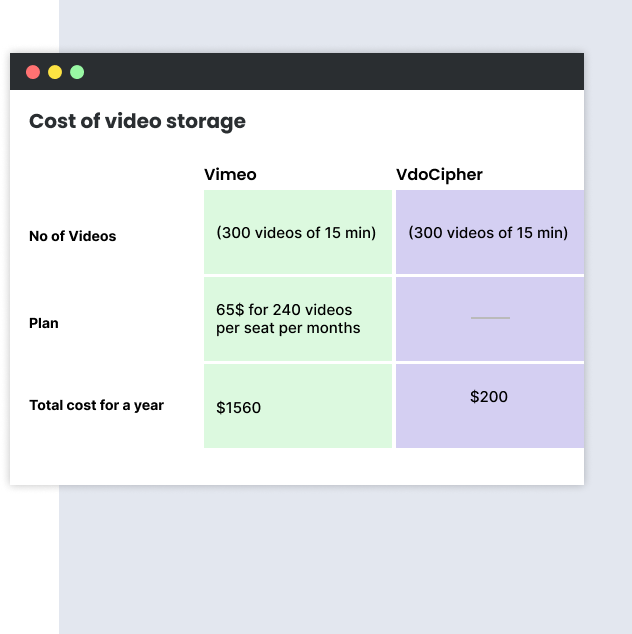Click the Vimeo column header
Image resolution: width=632 pixels, height=634 pixels.
pyautogui.click(x=230, y=175)
